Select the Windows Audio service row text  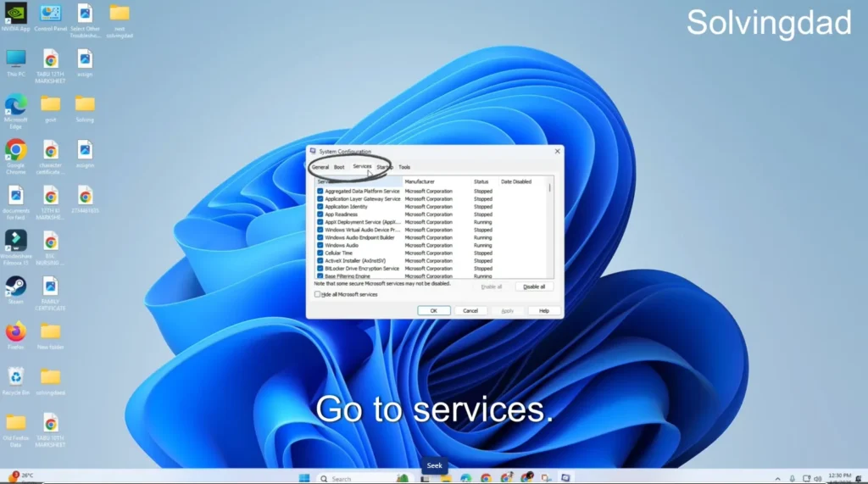[341, 245]
